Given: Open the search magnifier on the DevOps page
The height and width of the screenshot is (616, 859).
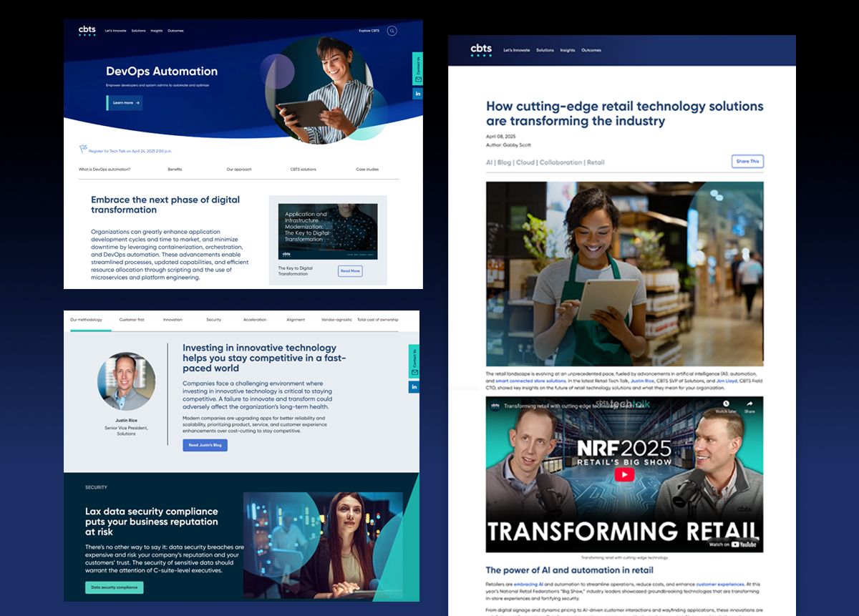Looking at the screenshot, I should (392, 31).
